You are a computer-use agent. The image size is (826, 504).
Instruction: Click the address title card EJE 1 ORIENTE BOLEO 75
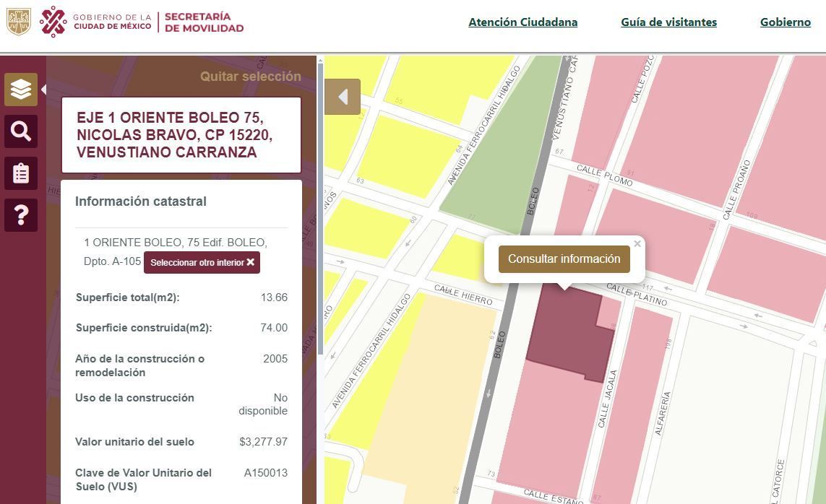(181, 135)
